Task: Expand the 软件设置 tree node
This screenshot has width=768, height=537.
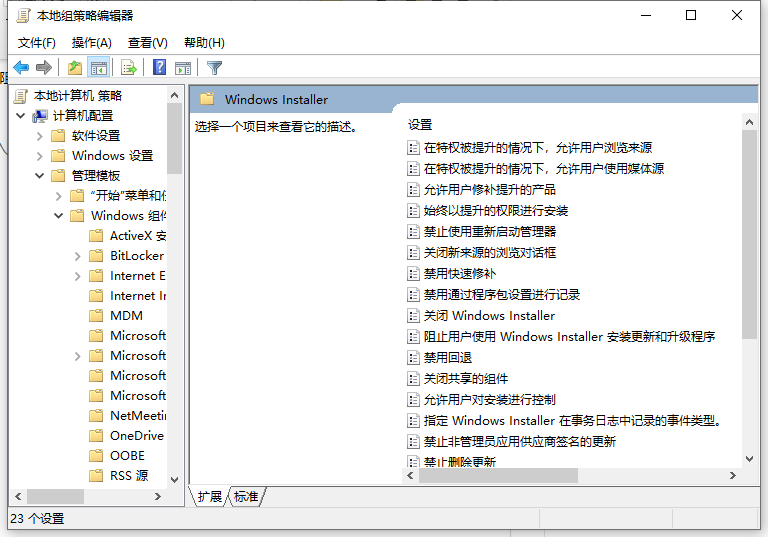Action: [x=40, y=136]
